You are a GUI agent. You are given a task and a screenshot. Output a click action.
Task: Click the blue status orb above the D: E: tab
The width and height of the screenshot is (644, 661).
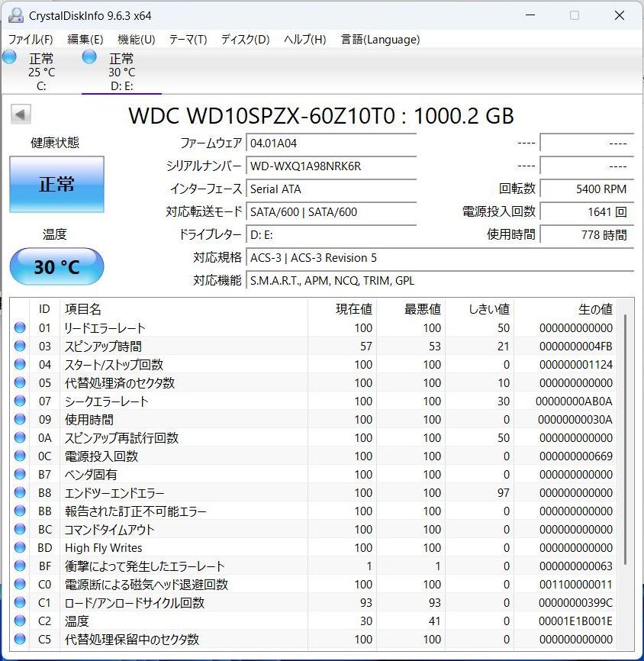(89, 57)
